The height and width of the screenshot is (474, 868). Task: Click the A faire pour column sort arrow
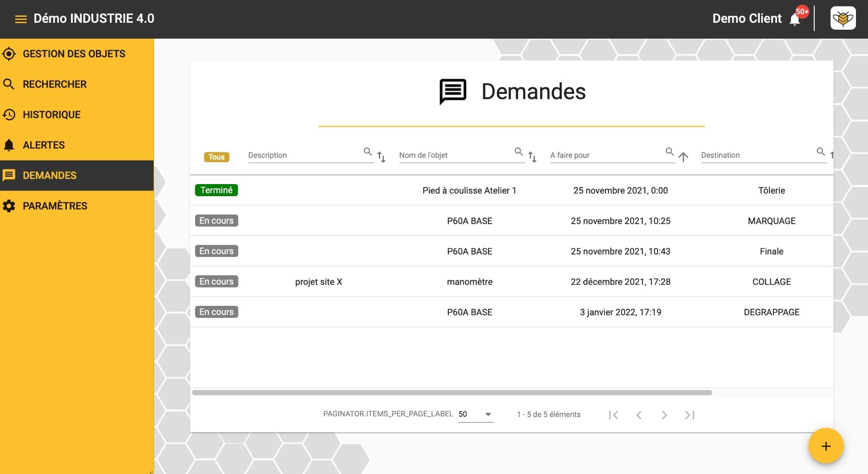tap(683, 156)
